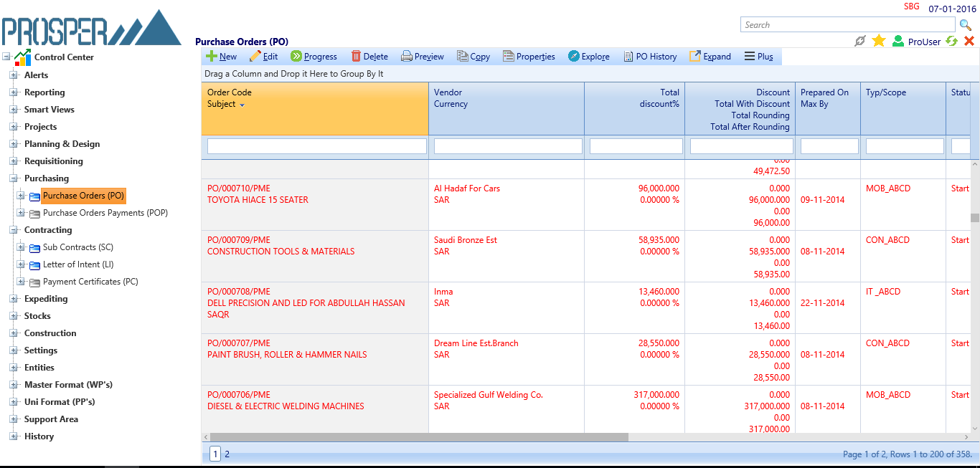
Task: Click the Control Center chart icon
Action: (23, 57)
